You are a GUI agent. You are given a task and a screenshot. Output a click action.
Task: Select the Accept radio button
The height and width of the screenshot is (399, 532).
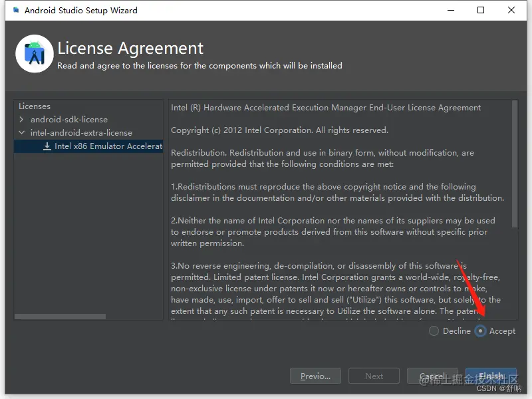[480, 331]
